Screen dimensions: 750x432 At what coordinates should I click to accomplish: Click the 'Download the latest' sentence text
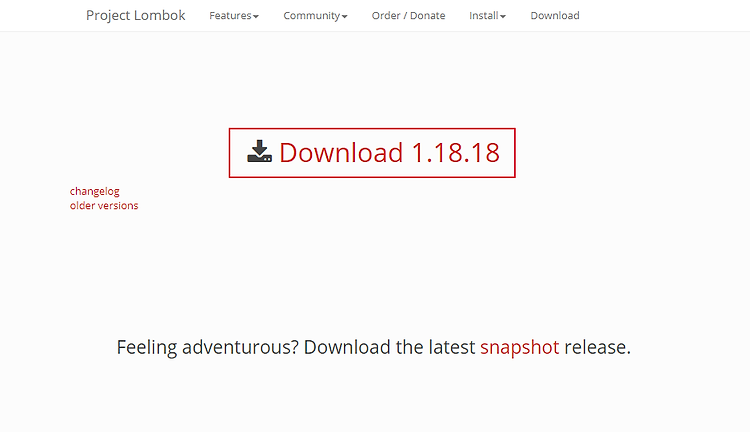click(x=389, y=347)
